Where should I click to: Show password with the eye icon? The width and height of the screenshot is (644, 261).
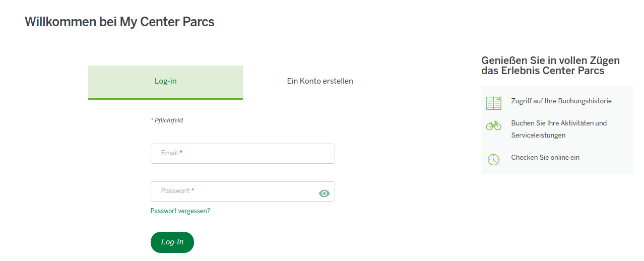(x=324, y=193)
